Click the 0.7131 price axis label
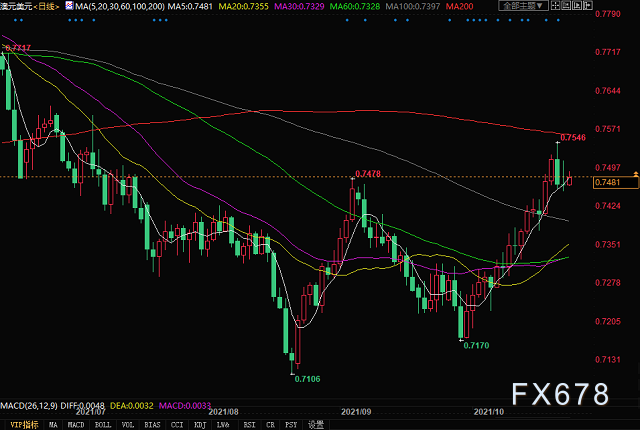Viewport: 640px width, 430px height. pos(608,359)
